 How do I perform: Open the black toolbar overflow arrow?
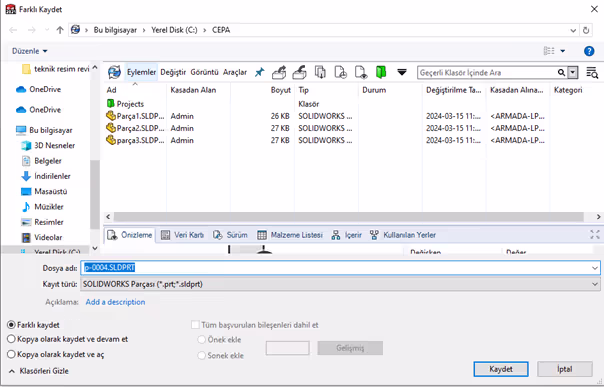(402, 72)
